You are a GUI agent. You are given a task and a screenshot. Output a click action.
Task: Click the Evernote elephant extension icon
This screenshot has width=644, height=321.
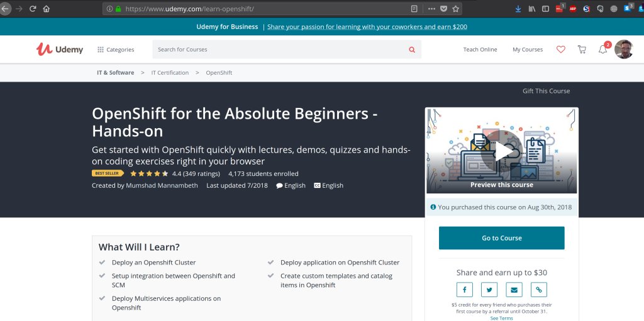600,9
